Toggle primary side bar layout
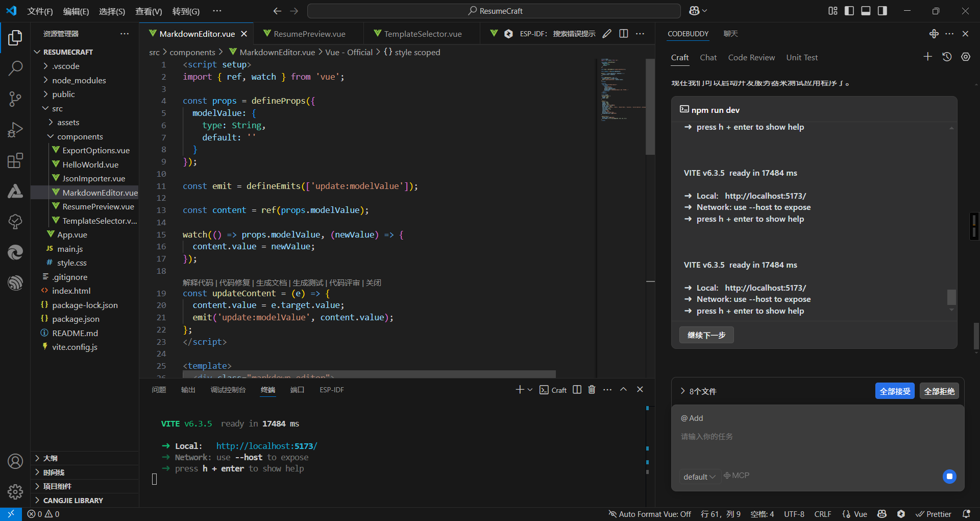The image size is (980, 521). coord(849,11)
